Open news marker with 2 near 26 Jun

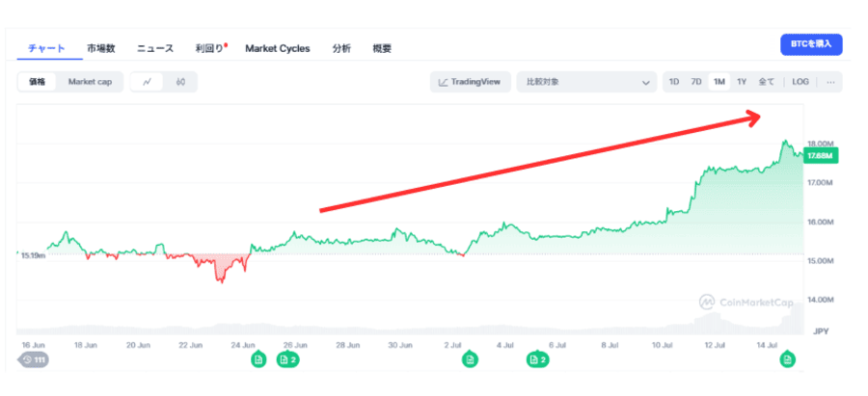tap(287, 359)
